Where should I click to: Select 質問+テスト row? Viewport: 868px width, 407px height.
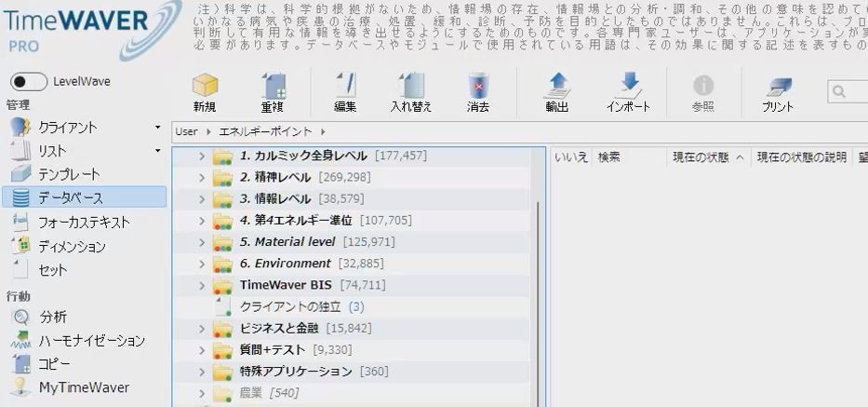pos(352,350)
